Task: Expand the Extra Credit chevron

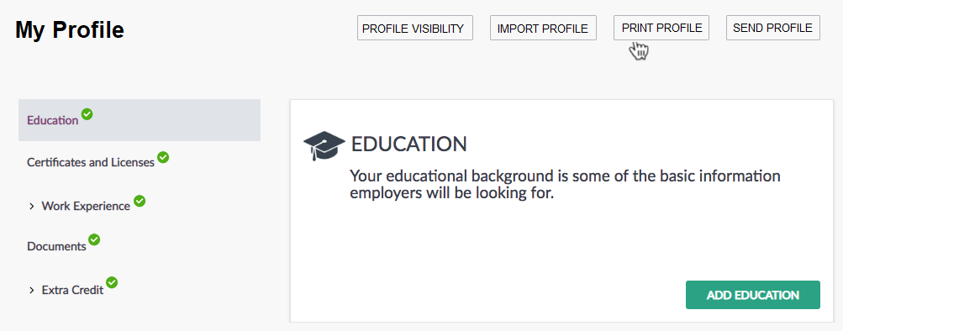Action: [31, 291]
